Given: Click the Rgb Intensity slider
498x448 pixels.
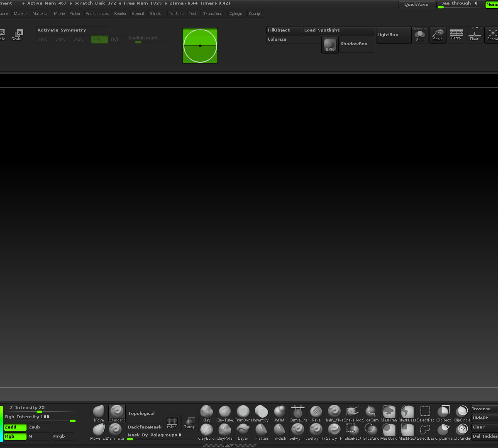Looking at the screenshot, I should pos(40,418).
